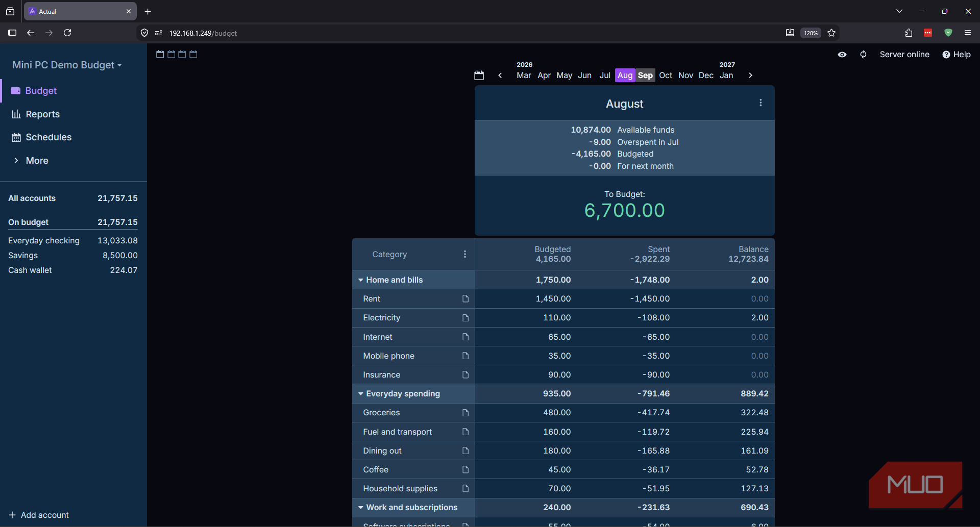Open the Cash wallet account
Screen dimensions: 980x527
[73, 270]
